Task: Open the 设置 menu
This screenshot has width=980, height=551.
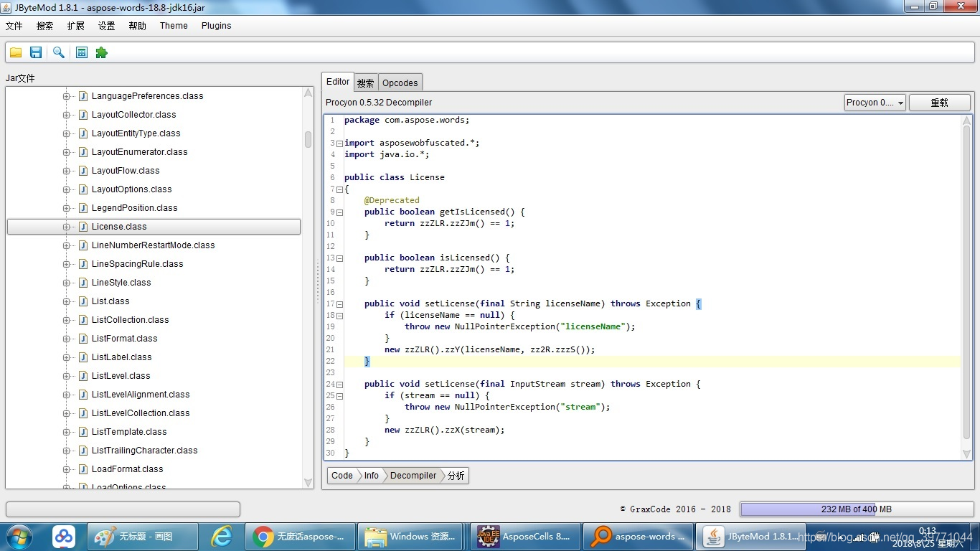Action: pyautogui.click(x=107, y=26)
